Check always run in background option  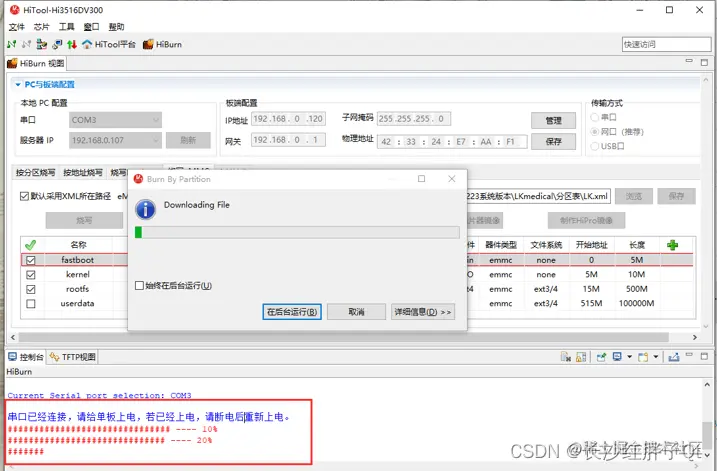139,285
